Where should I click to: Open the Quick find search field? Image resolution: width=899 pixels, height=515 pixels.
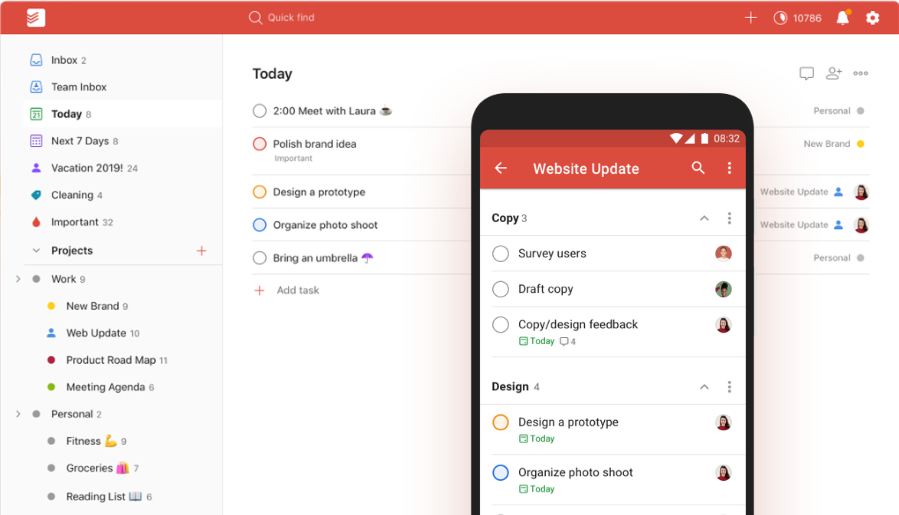pyautogui.click(x=282, y=18)
